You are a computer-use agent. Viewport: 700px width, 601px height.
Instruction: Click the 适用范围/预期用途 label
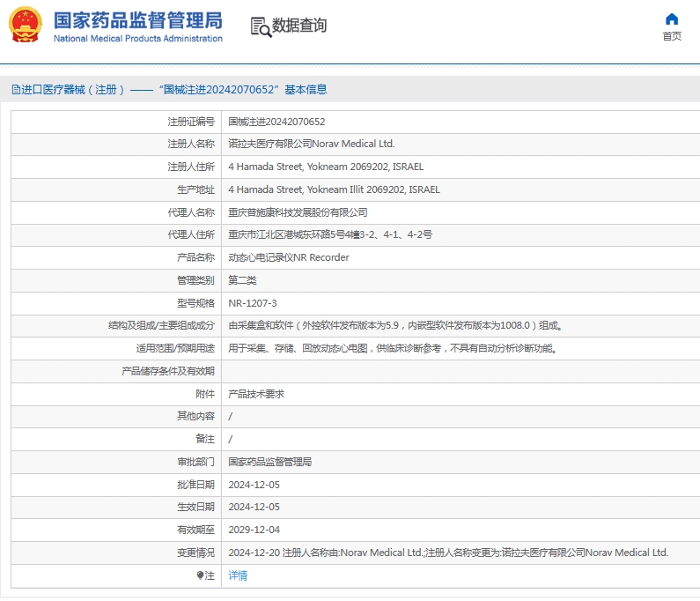pos(175,348)
